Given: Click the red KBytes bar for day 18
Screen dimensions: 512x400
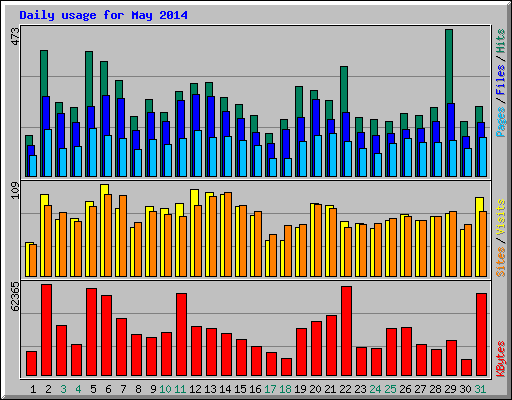Looking at the screenshot, I should (x=286, y=367).
